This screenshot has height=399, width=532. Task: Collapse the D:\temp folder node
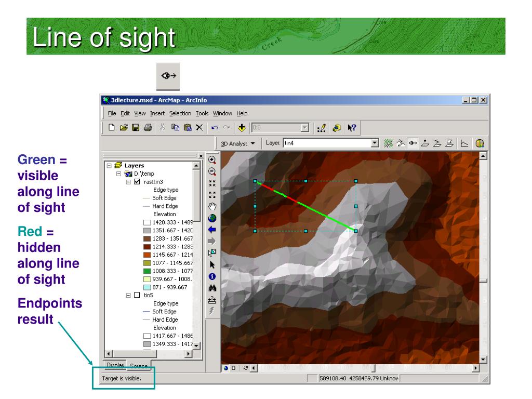[119, 174]
